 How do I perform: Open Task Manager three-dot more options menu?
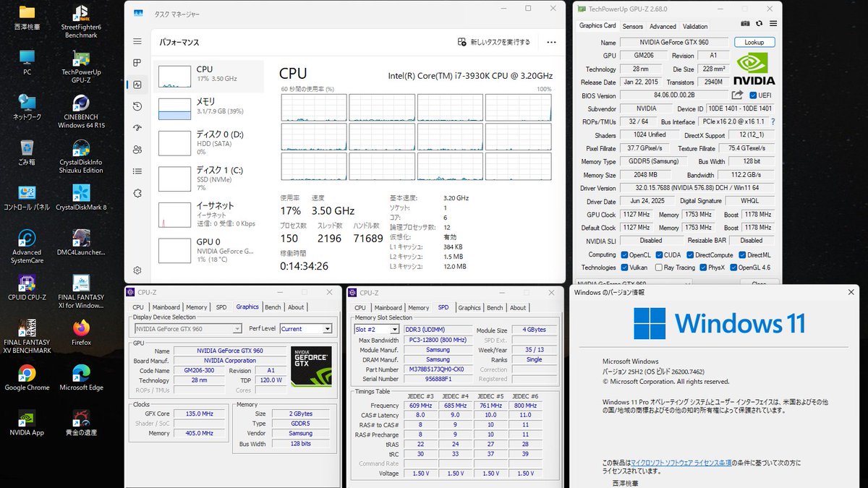(551, 42)
